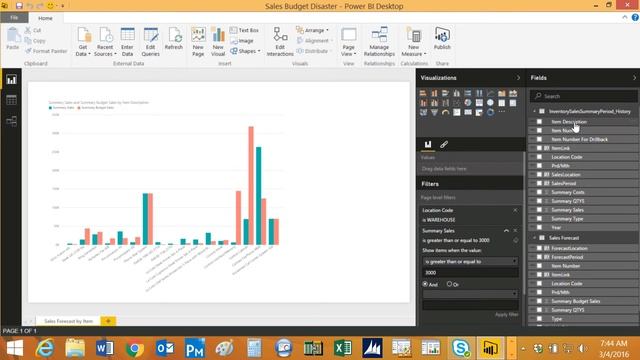The height and width of the screenshot is (360, 640).
Task: Click the Cut ribbon command
Action: (x=33, y=31)
